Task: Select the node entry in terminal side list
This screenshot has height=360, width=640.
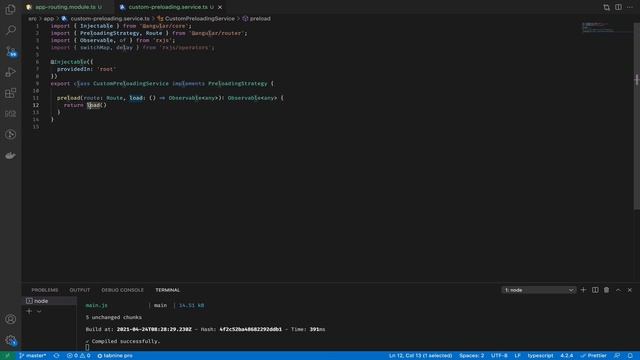Action: pyautogui.click(x=49, y=301)
